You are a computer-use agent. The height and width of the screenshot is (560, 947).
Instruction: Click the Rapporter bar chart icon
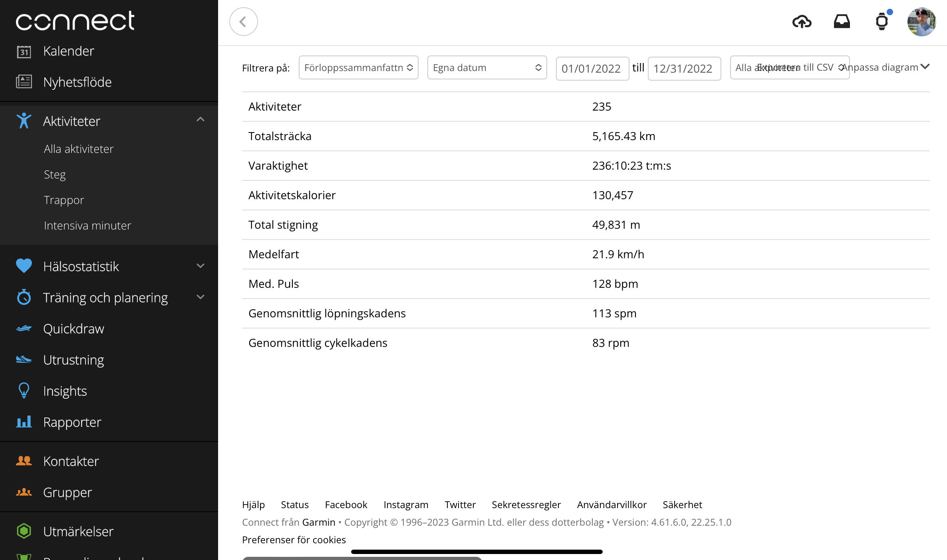click(x=24, y=422)
